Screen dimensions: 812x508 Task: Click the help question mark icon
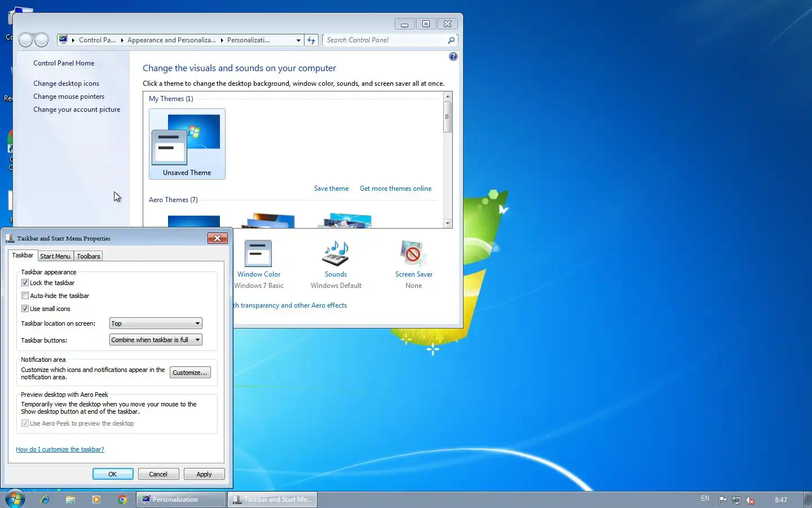click(453, 56)
